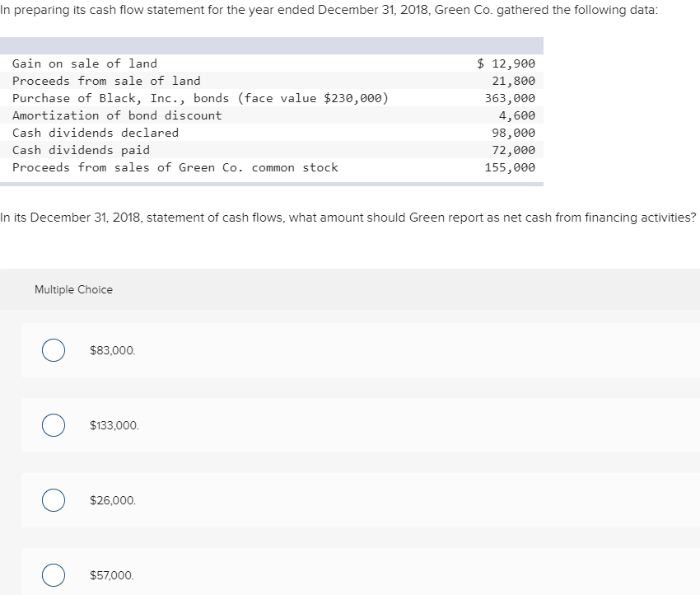This screenshot has height=595, width=700.
Task: Click the $57,000 answer label
Action: pos(110,574)
